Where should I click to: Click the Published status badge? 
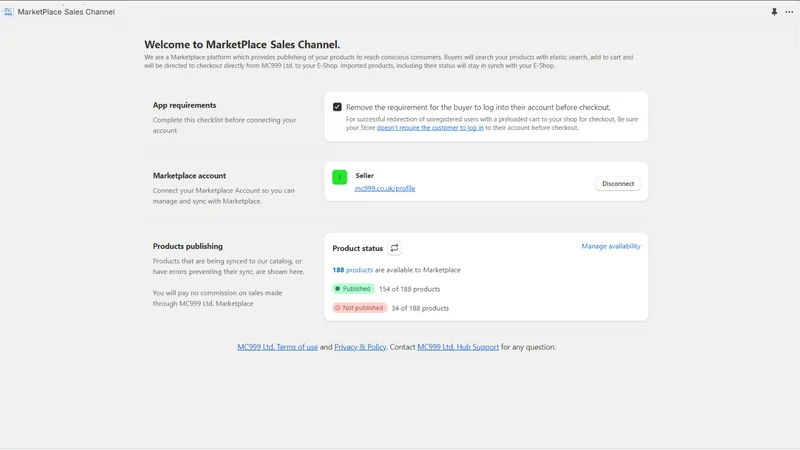click(x=353, y=289)
